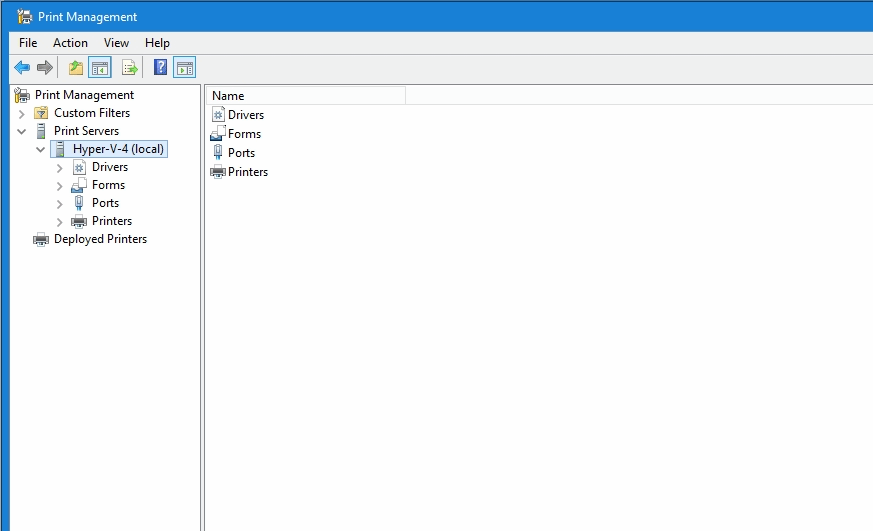This screenshot has width=873, height=531.
Task: Expand the Drivers tree node
Action: (x=60, y=168)
